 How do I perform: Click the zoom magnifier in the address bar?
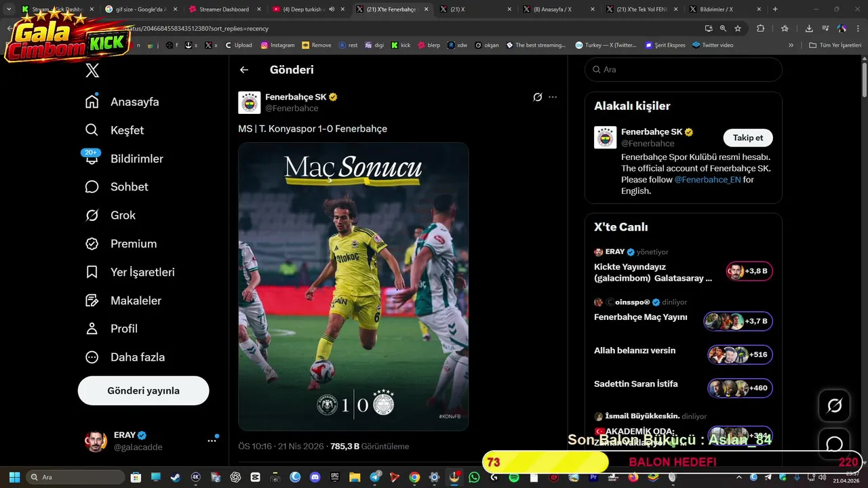click(723, 28)
